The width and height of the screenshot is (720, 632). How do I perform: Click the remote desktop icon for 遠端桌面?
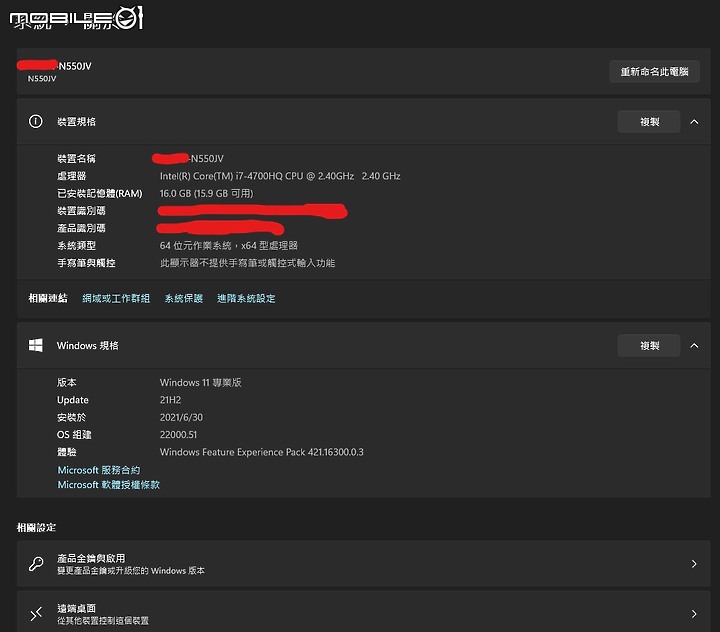tap(36, 614)
